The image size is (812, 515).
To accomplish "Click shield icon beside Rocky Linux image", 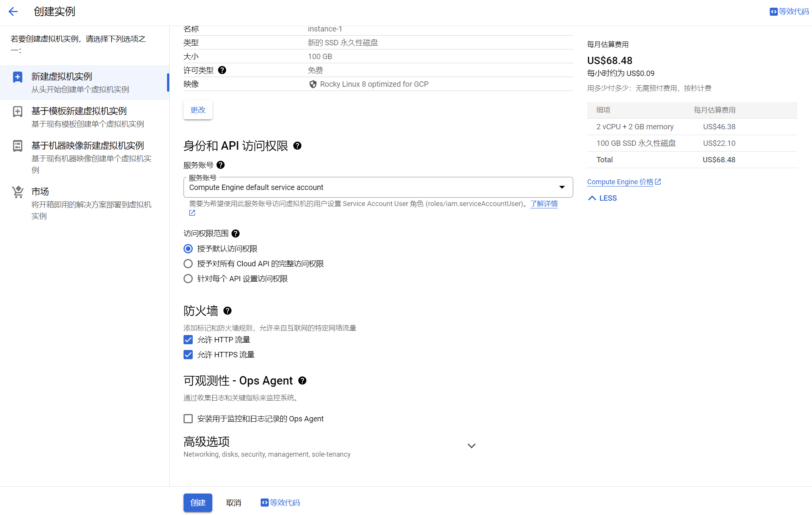I will [313, 84].
